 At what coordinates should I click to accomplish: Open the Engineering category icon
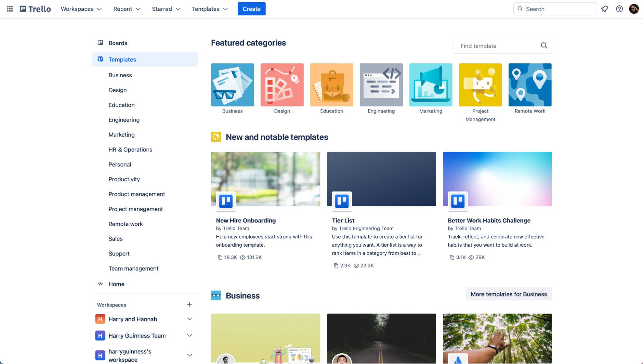(x=381, y=85)
